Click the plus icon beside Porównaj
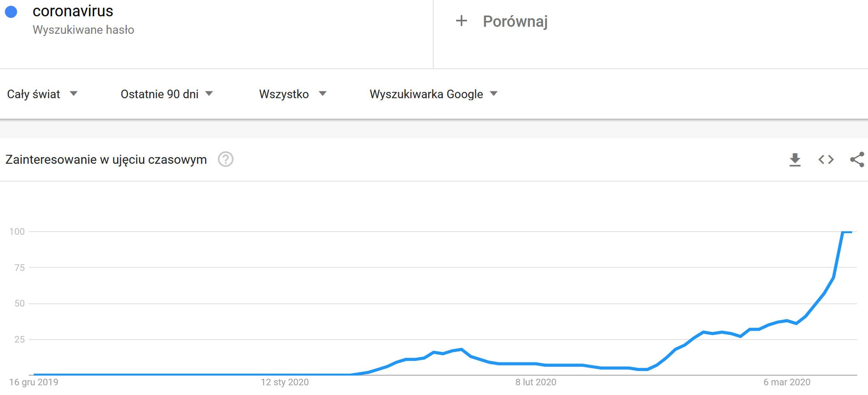 tap(461, 21)
